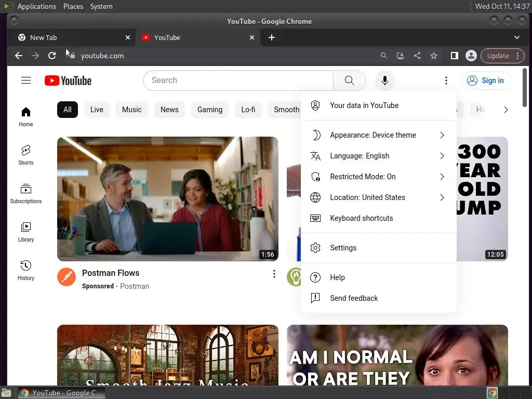This screenshot has height=399, width=532.
Task: Filter videos by News chip
Action: click(x=169, y=110)
